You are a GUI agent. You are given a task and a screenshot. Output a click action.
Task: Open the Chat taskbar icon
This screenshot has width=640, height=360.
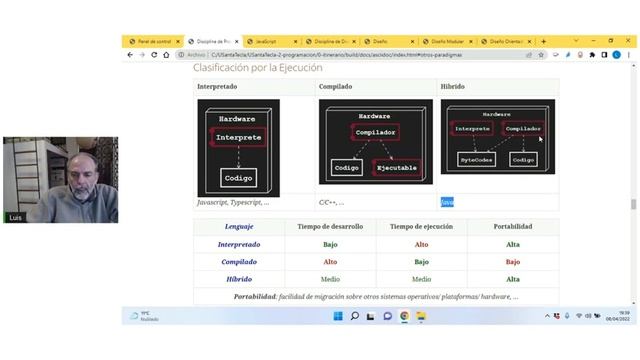(x=387, y=316)
